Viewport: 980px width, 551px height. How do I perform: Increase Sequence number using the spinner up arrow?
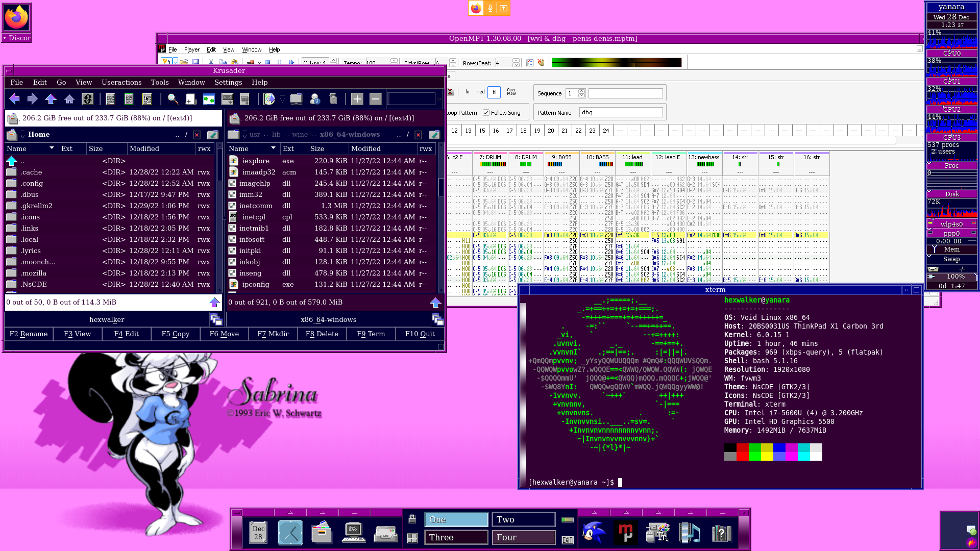click(581, 91)
